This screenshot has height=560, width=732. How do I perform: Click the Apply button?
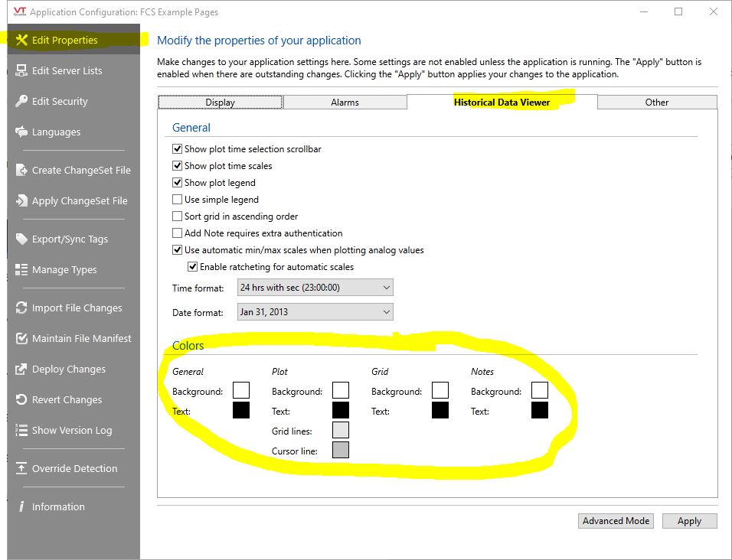tap(689, 521)
